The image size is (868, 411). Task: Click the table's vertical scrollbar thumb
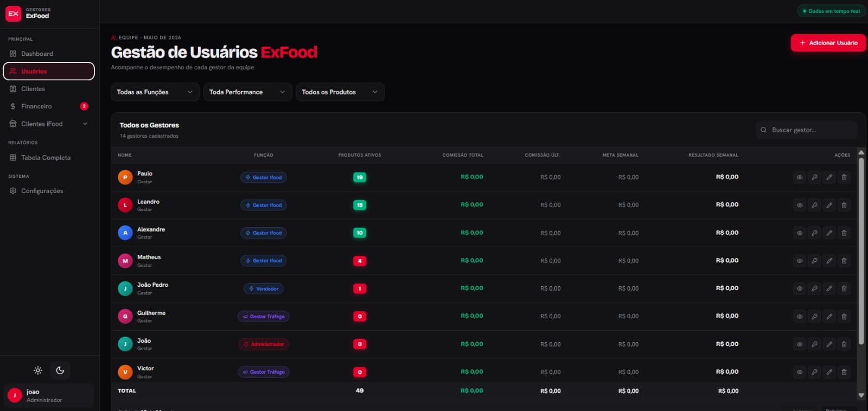pyautogui.click(x=861, y=251)
